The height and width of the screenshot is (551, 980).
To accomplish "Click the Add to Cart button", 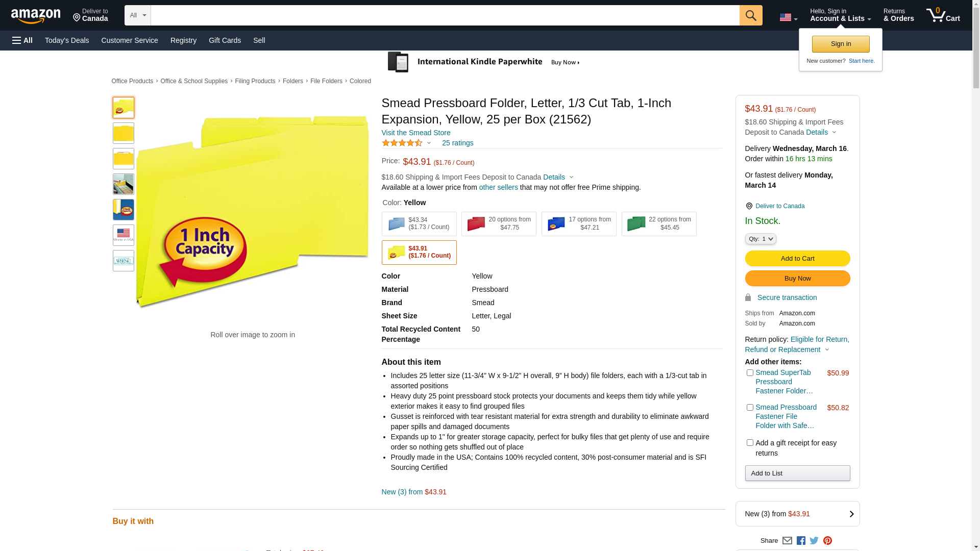I will (x=797, y=259).
